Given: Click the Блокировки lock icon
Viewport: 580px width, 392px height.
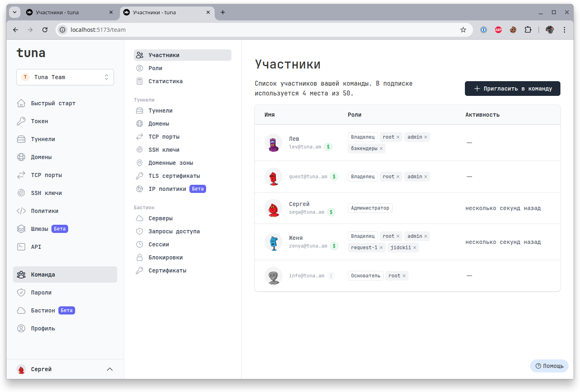Looking at the screenshot, I should pos(140,257).
